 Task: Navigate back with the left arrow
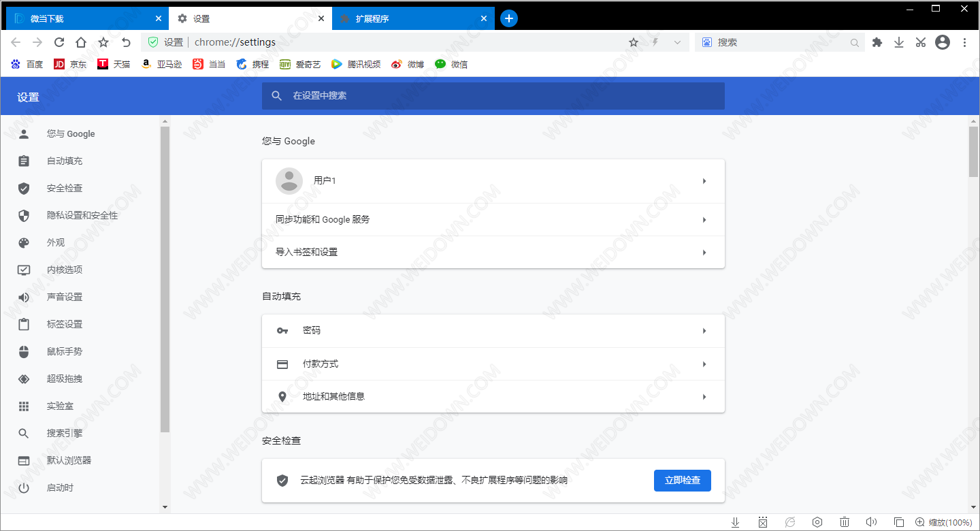[x=16, y=42]
